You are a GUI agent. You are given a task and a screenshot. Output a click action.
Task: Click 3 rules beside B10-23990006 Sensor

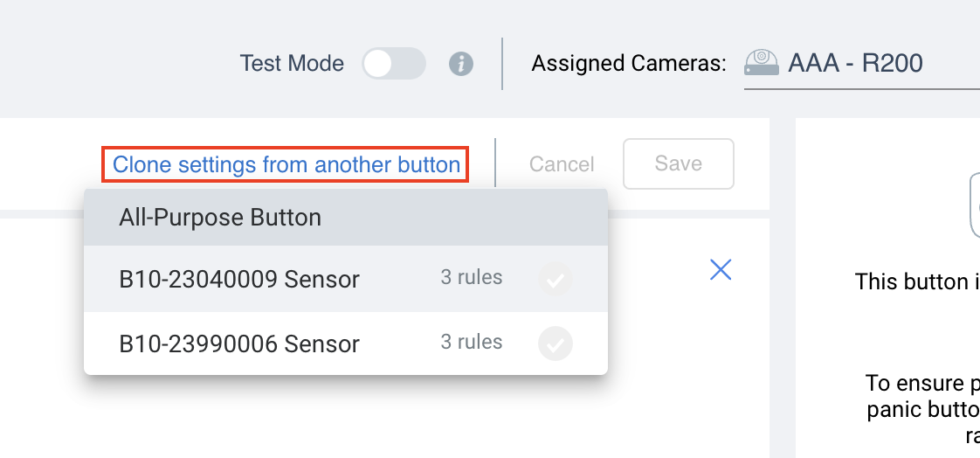tap(472, 342)
